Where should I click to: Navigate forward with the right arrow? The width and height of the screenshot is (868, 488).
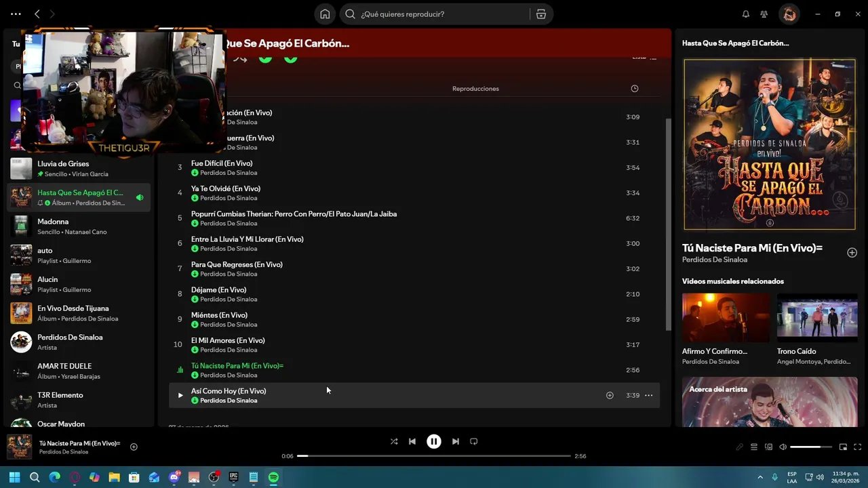tap(52, 14)
